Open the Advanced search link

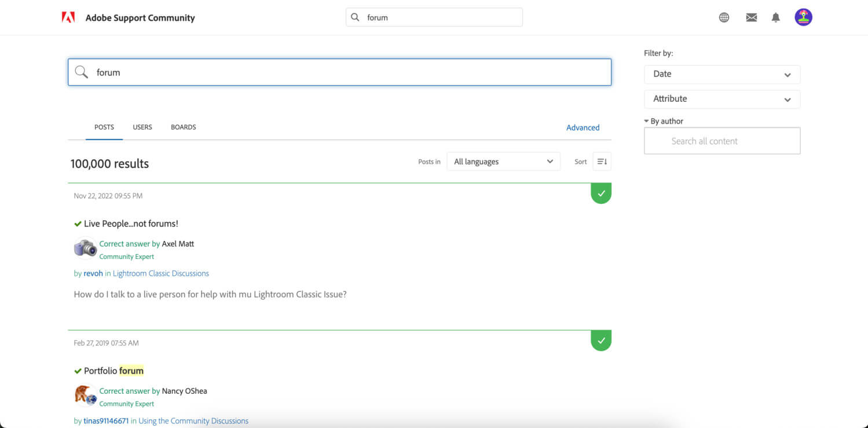(583, 128)
